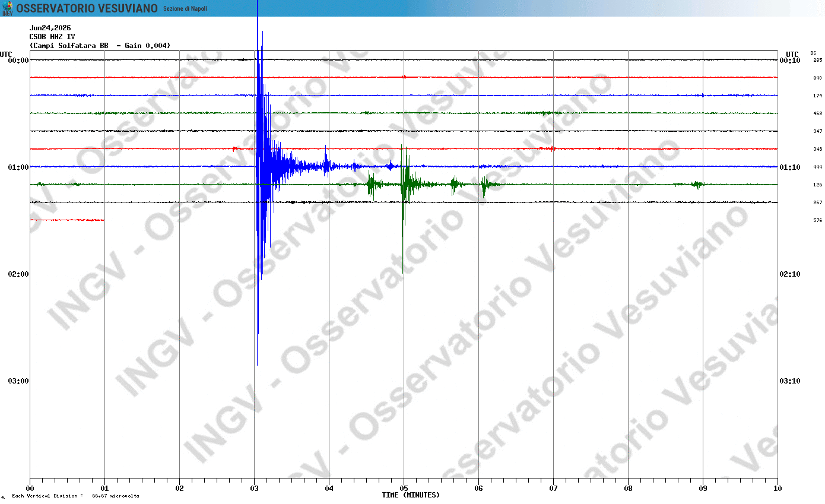The image size is (825, 504).
Task: Select minute 09 on the time axis
Action: (703, 489)
